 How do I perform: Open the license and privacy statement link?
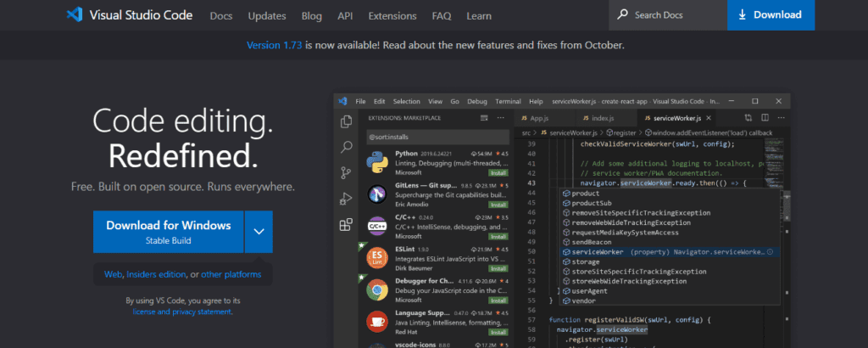(181, 312)
